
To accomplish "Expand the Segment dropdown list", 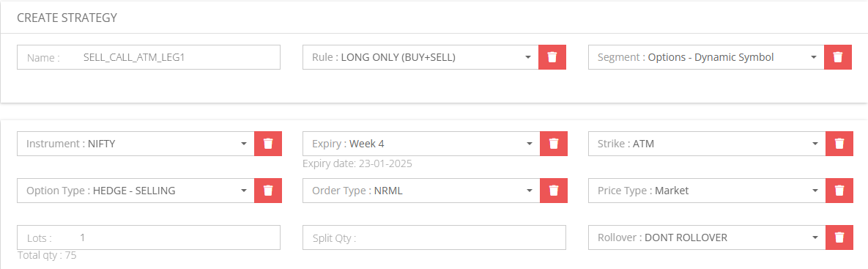I will pos(706,57).
